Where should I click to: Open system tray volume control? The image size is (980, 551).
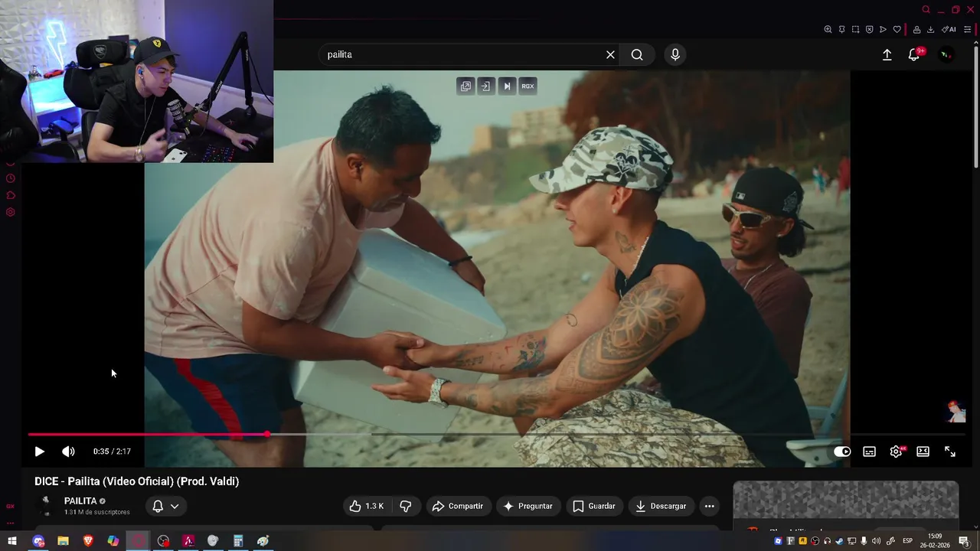(x=876, y=541)
